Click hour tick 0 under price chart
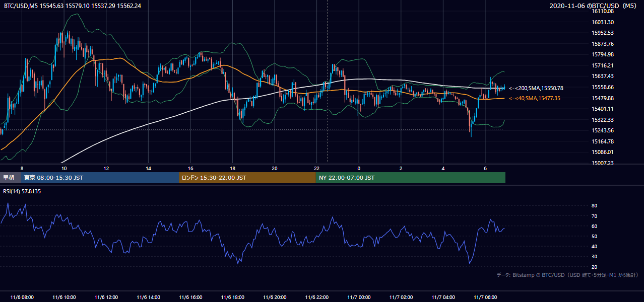The width and height of the screenshot is (644, 302). click(359, 168)
